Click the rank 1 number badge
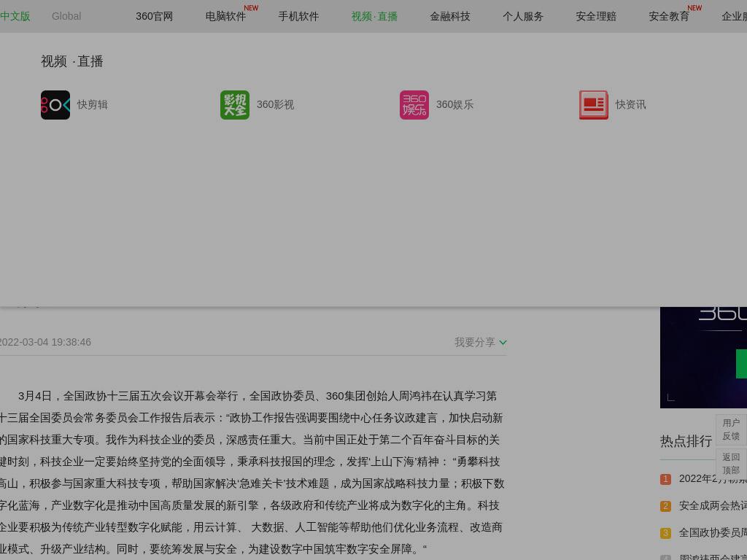Image resolution: width=747 pixels, height=560 pixels. [665, 479]
